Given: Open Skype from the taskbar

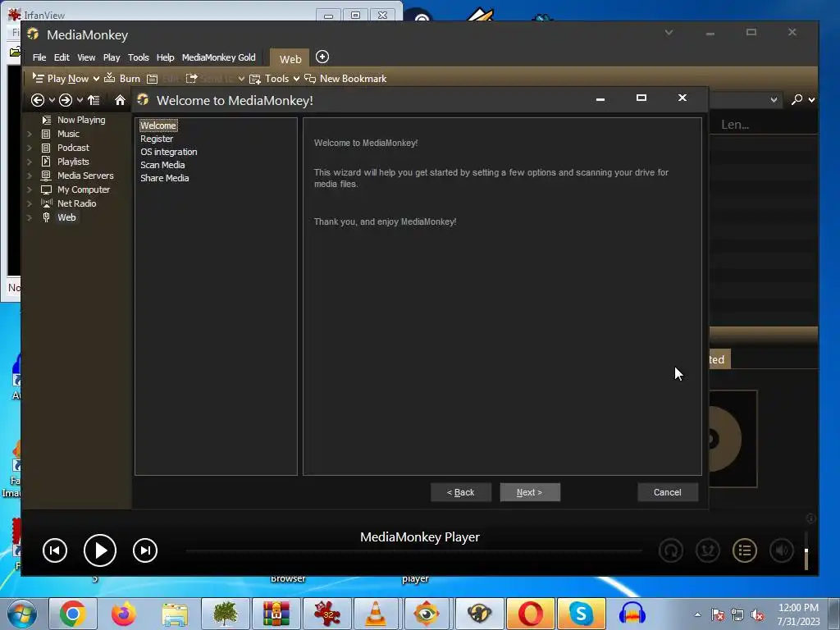Looking at the screenshot, I should 582,614.
